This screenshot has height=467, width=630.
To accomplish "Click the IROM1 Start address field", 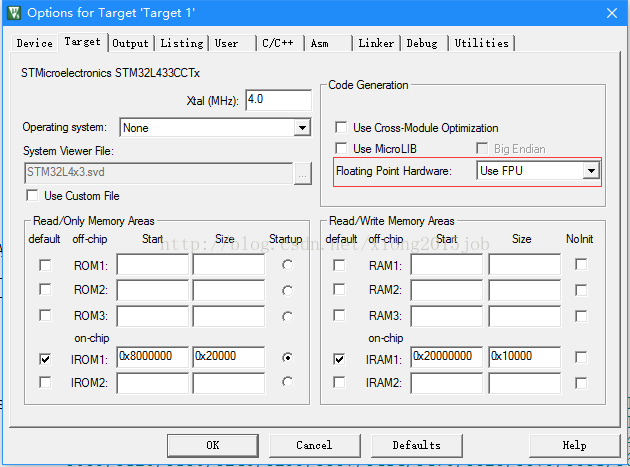I will 152,357.
